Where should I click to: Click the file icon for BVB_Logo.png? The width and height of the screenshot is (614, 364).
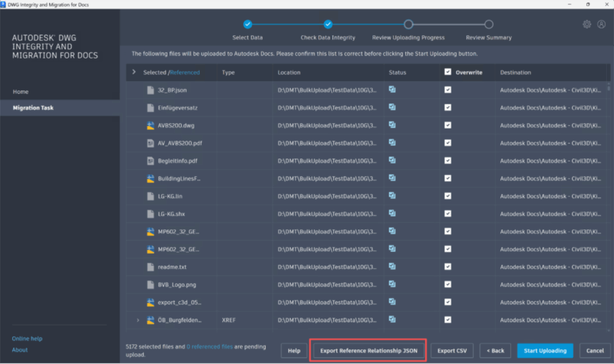pyautogui.click(x=151, y=284)
